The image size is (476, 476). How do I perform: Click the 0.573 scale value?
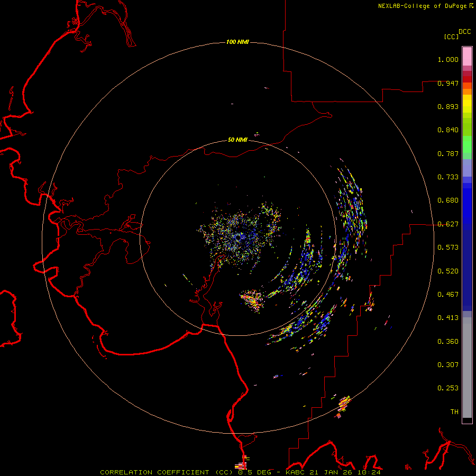coord(448,248)
